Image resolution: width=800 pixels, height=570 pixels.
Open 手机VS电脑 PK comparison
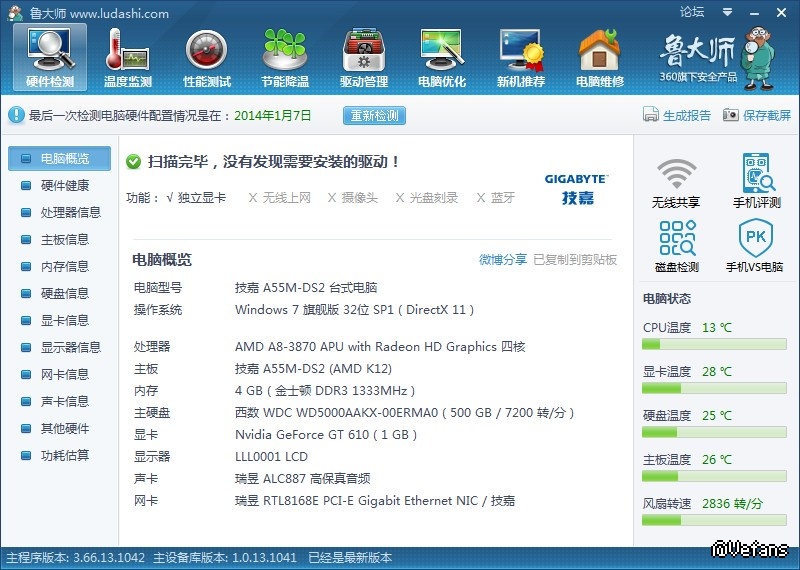click(756, 238)
